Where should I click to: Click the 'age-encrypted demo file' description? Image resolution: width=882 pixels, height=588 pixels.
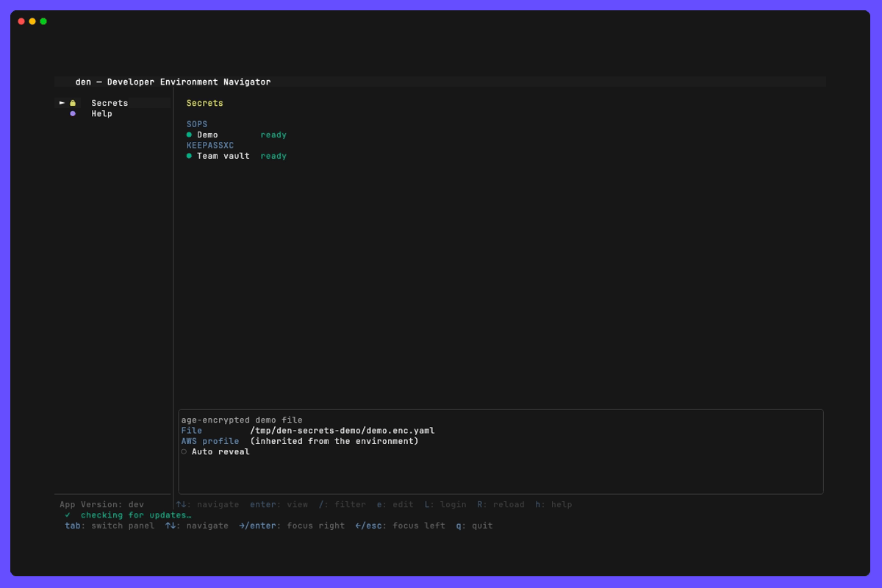[242, 420]
